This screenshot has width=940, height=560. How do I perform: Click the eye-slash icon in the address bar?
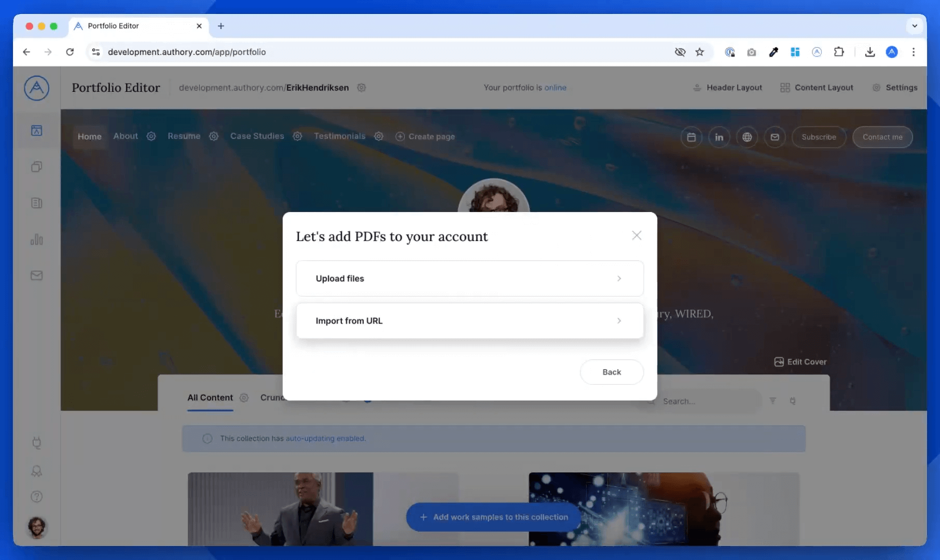[x=680, y=52]
